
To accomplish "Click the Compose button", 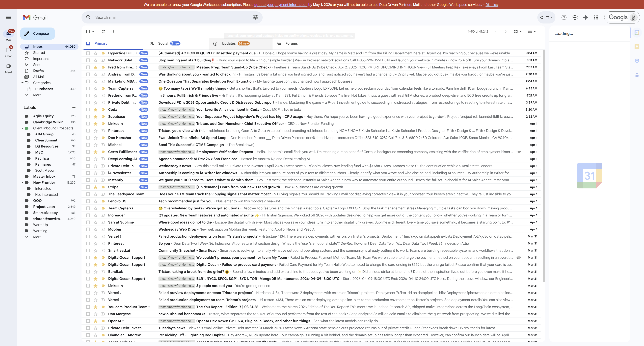I will pos(38,34).
